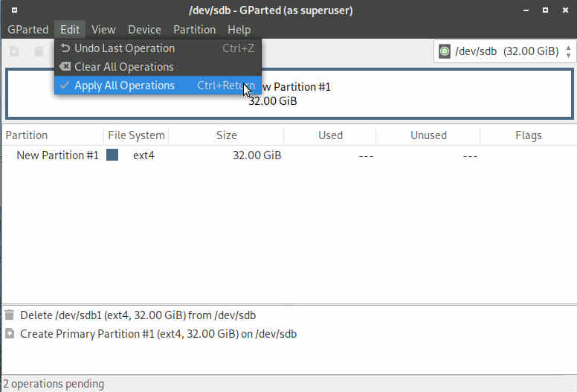Sort by the Size column header

click(x=226, y=135)
